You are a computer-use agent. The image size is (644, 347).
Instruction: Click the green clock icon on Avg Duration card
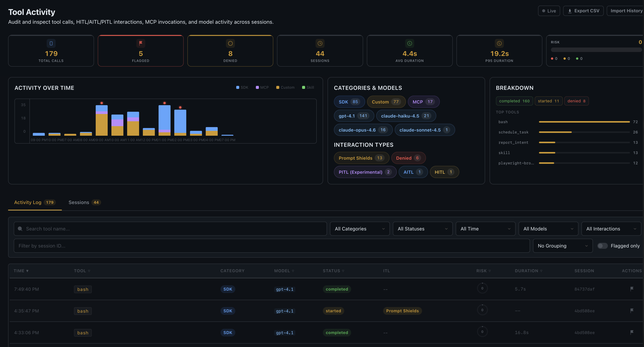(409, 43)
